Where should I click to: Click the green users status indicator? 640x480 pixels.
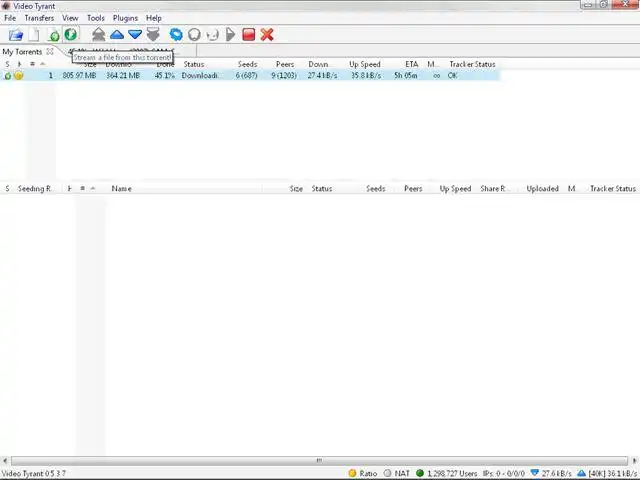pos(420,473)
